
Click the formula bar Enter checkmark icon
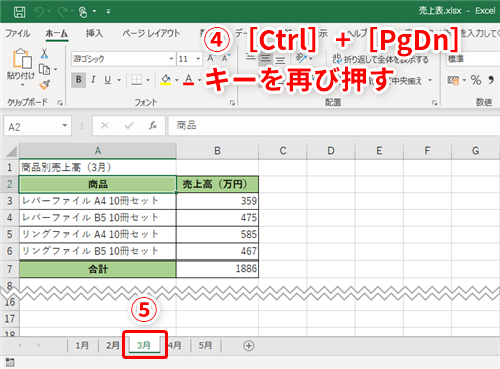click(129, 126)
